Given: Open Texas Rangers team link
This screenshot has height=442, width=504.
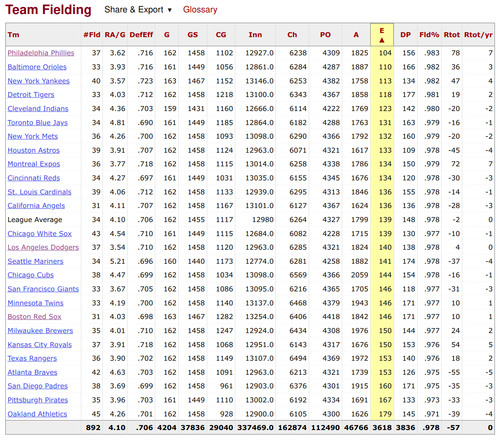Looking at the screenshot, I should 32,358.
